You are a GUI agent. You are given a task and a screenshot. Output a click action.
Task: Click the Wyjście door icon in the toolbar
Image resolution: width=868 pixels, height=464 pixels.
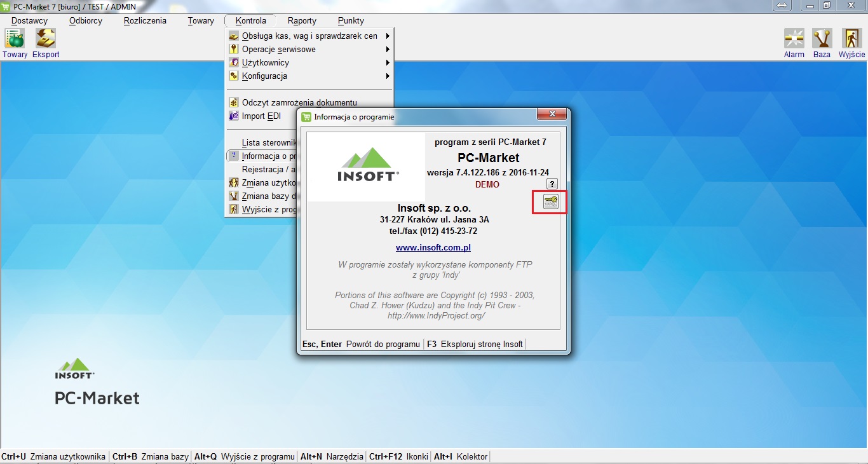click(851, 39)
